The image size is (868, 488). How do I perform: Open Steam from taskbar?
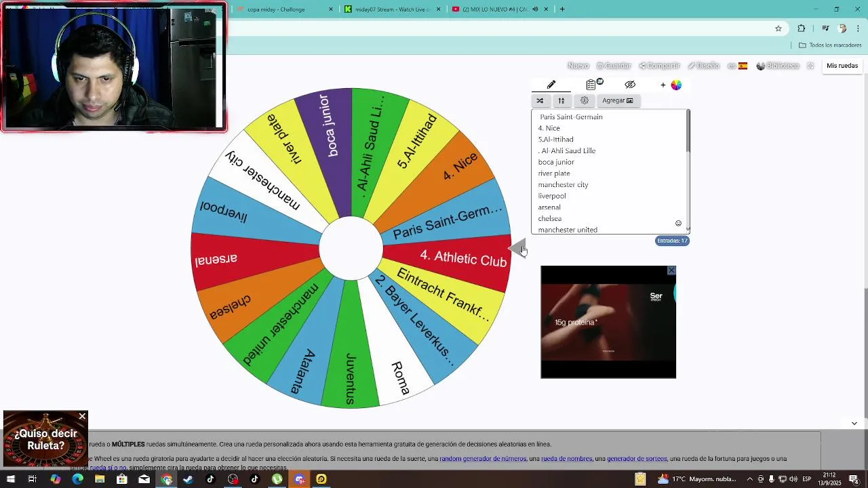click(x=188, y=479)
